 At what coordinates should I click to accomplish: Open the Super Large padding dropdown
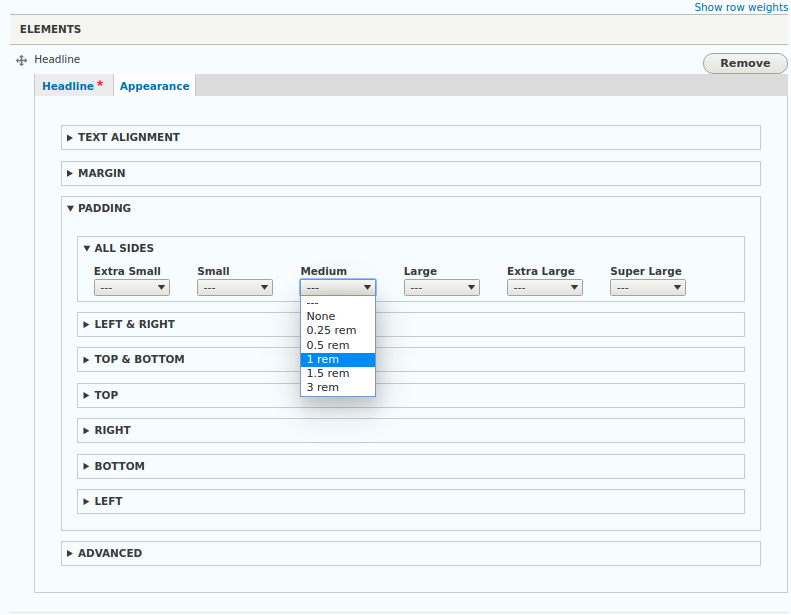pos(648,288)
